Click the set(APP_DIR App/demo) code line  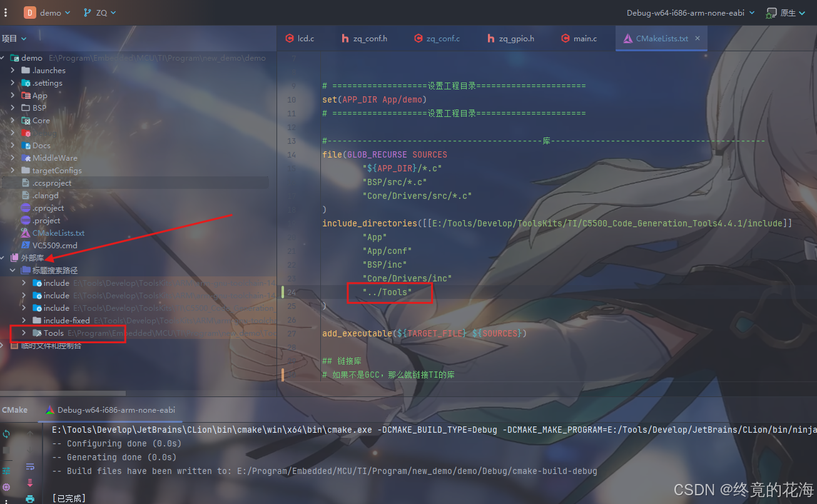pyautogui.click(x=374, y=99)
